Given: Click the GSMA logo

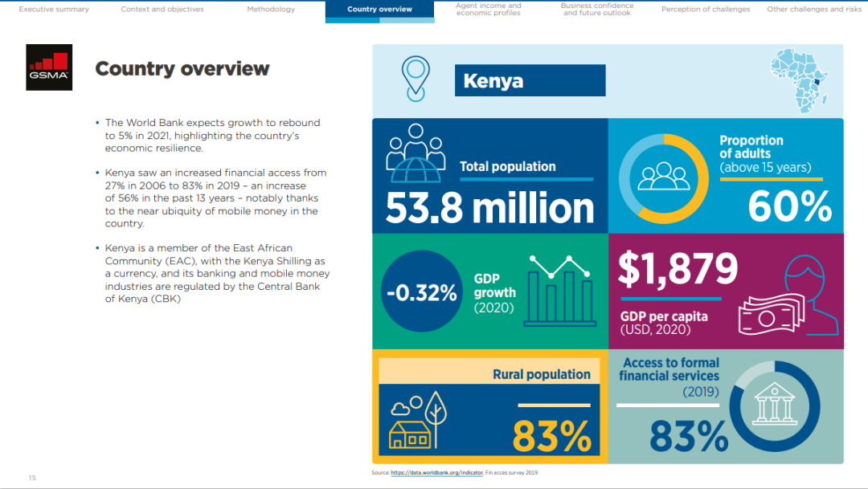Looking at the screenshot, I should coord(50,67).
